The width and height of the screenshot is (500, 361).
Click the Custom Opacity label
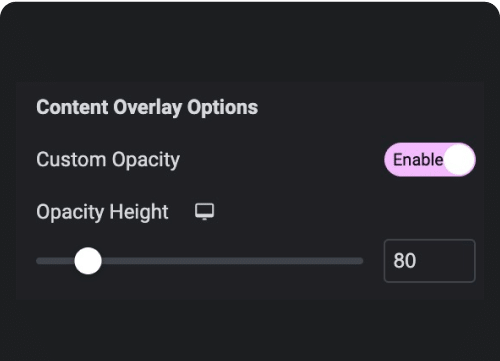(x=108, y=160)
